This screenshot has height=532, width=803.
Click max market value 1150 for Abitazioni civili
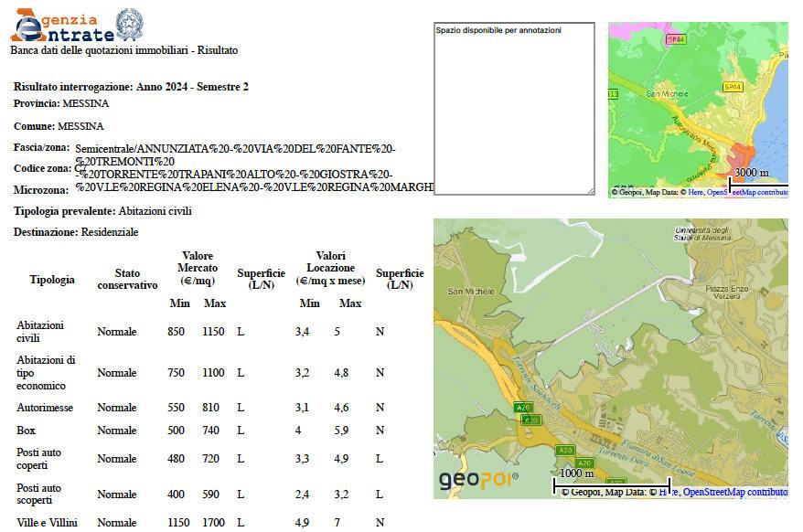[213, 331]
